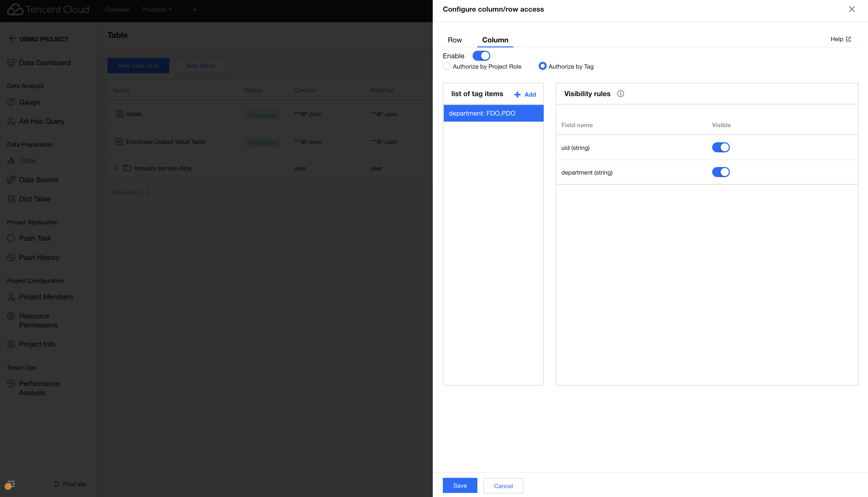
Task: Disable the Enable column access toggle
Action: click(x=481, y=56)
